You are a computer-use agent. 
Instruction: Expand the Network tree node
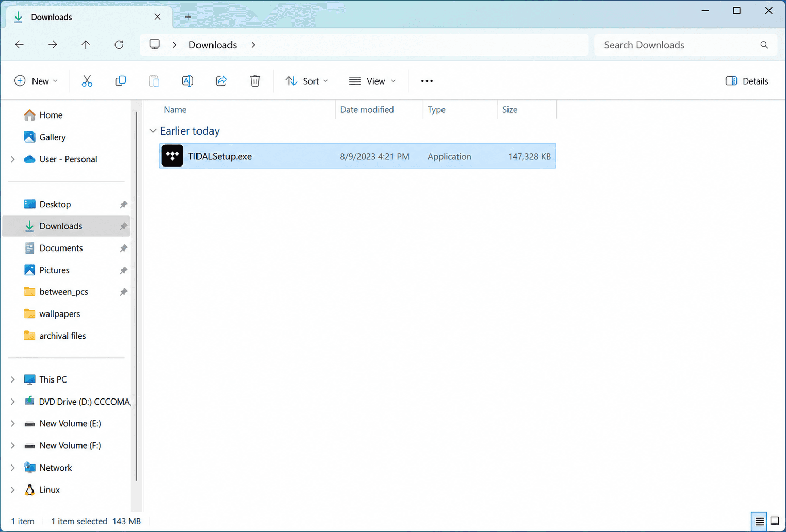(13, 468)
